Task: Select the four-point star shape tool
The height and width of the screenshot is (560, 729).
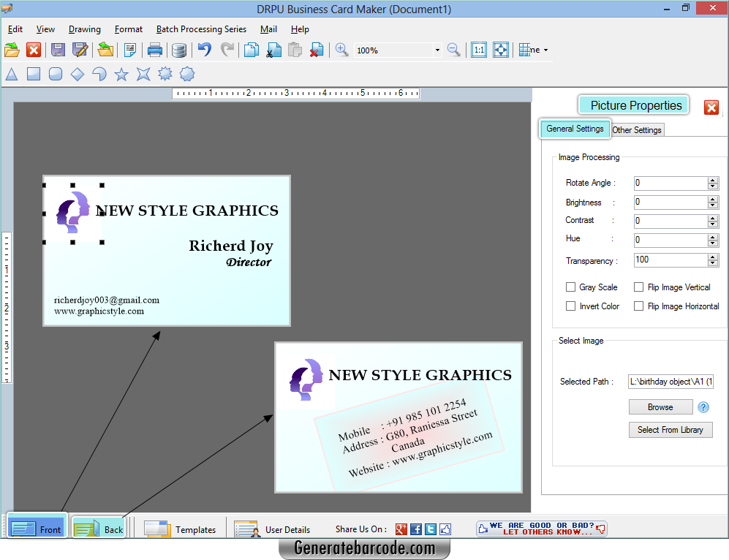Action: point(143,74)
